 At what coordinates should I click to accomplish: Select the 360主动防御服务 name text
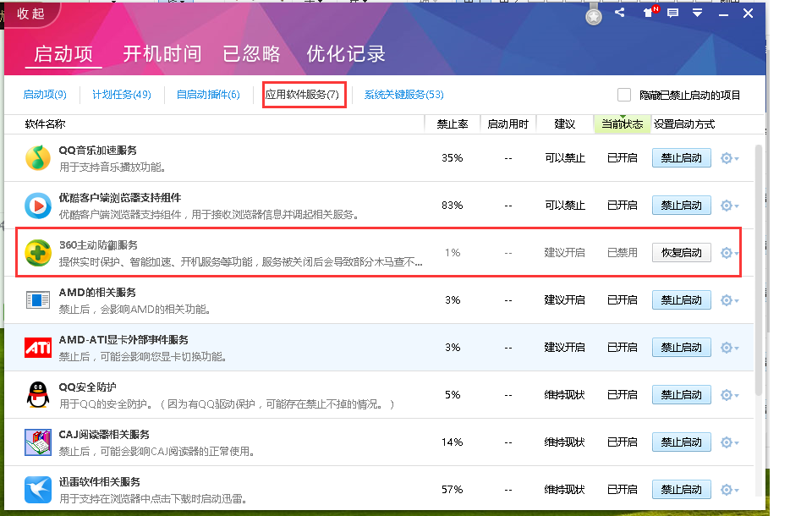point(98,245)
